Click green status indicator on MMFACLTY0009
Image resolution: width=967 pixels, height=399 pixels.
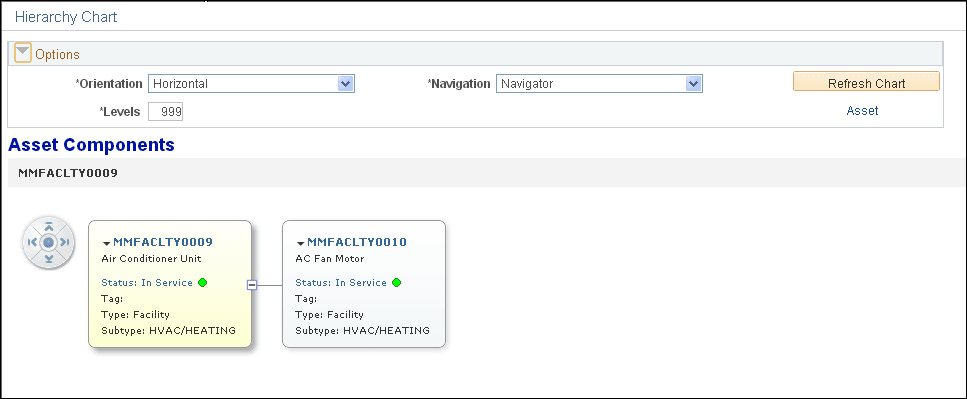coord(202,282)
